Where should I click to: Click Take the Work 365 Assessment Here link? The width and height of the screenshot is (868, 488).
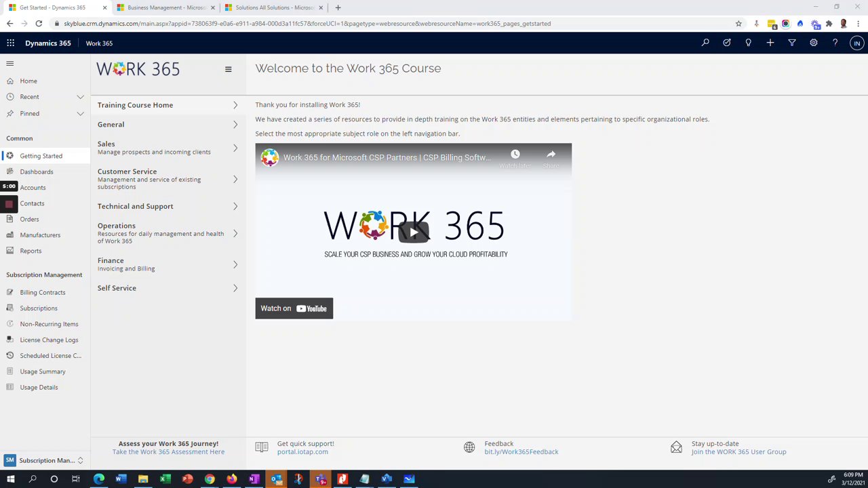click(x=168, y=452)
